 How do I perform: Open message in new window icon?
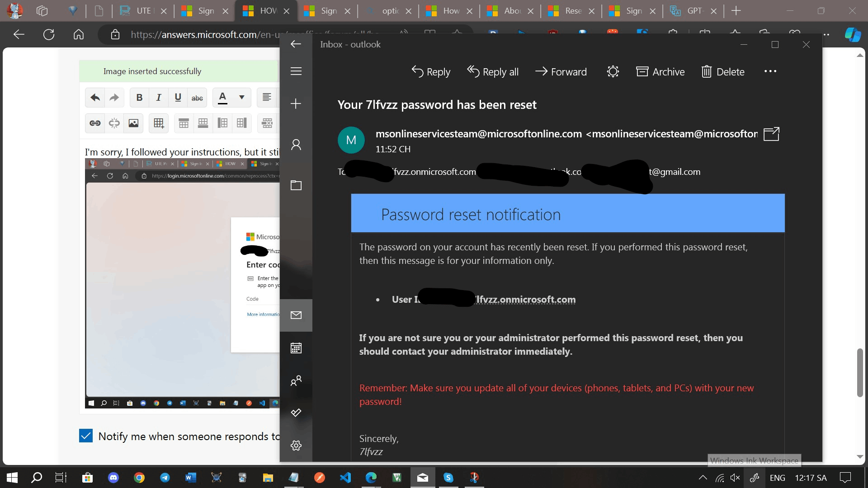point(771,134)
